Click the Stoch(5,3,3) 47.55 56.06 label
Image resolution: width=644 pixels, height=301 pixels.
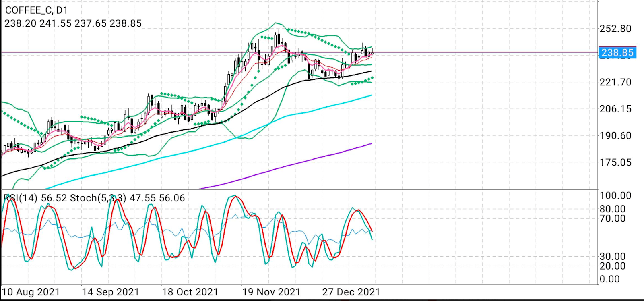click(127, 198)
